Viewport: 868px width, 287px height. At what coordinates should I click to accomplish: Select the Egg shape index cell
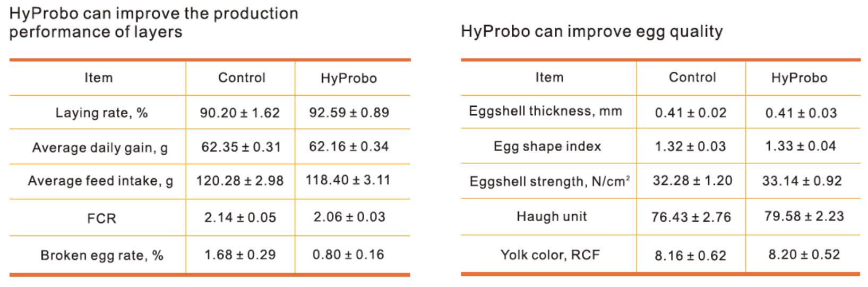[547, 147]
